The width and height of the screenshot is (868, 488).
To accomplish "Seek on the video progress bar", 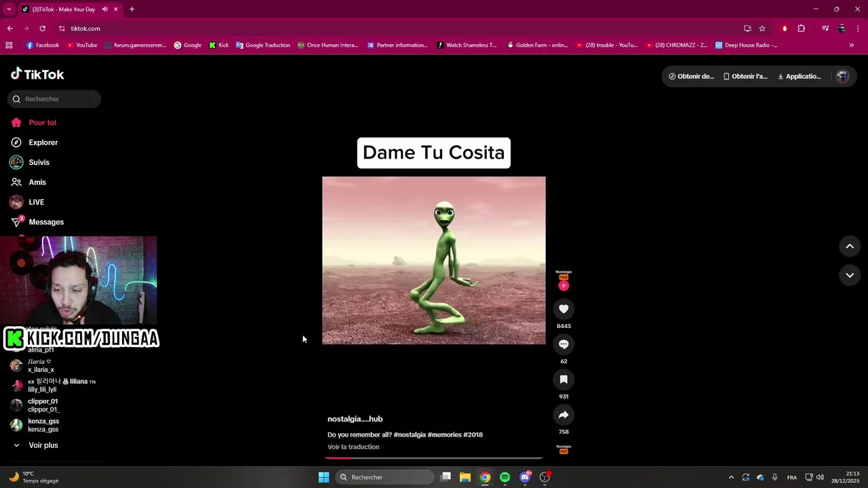I will coord(434,458).
